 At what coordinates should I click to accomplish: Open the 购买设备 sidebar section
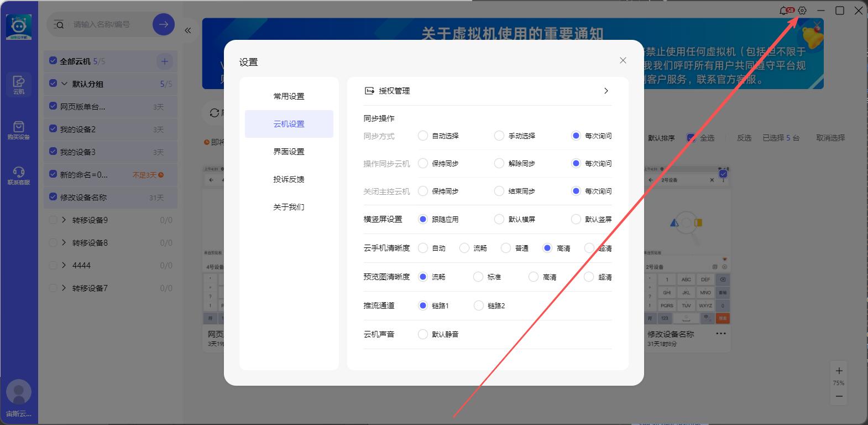click(19, 131)
